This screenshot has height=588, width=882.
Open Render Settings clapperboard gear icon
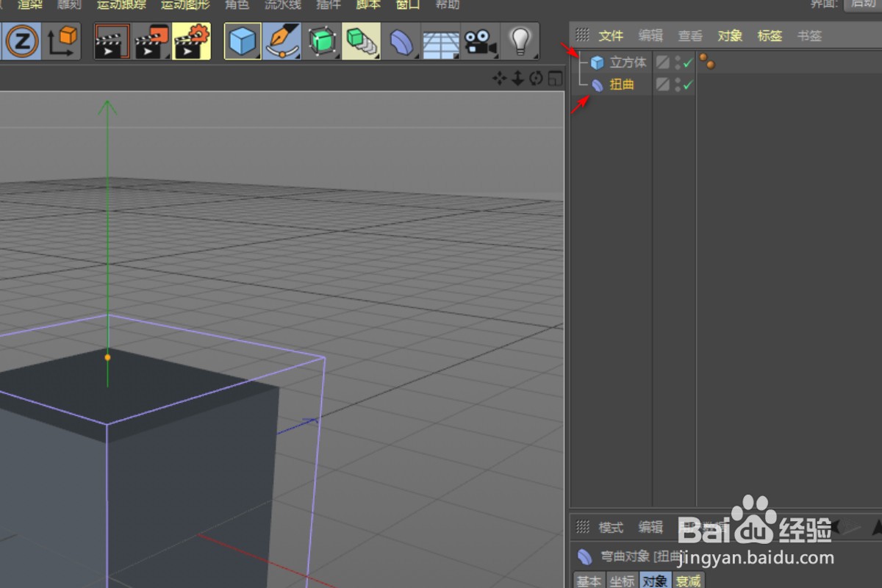click(x=191, y=41)
